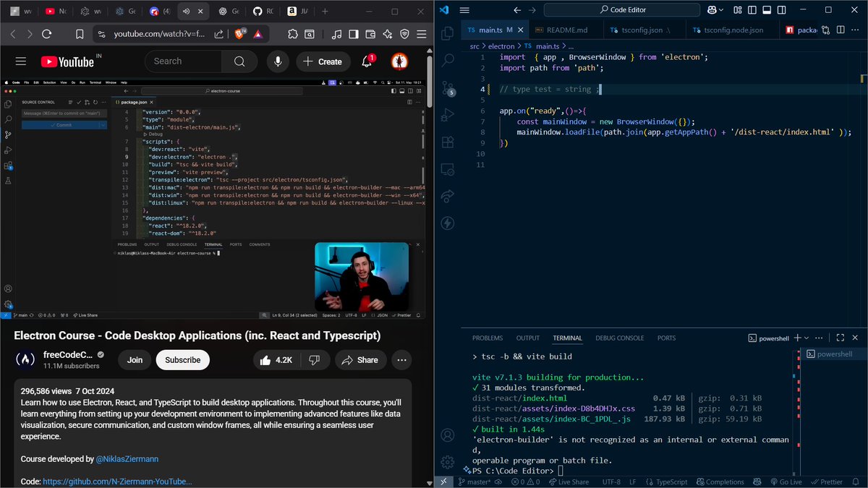Open Explorer in VS Code activity bar
The height and width of the screenshot is (488, 868).
click(447, 33)
